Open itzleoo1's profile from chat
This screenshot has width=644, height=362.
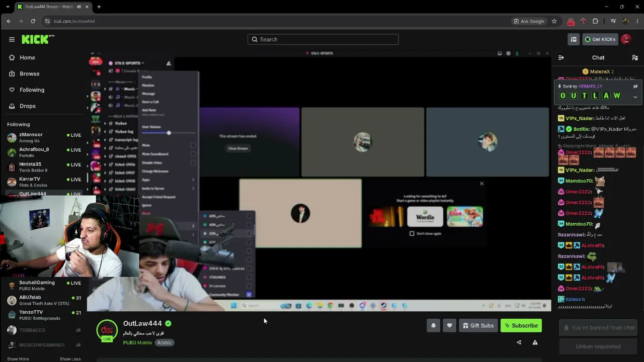[575, 299]
